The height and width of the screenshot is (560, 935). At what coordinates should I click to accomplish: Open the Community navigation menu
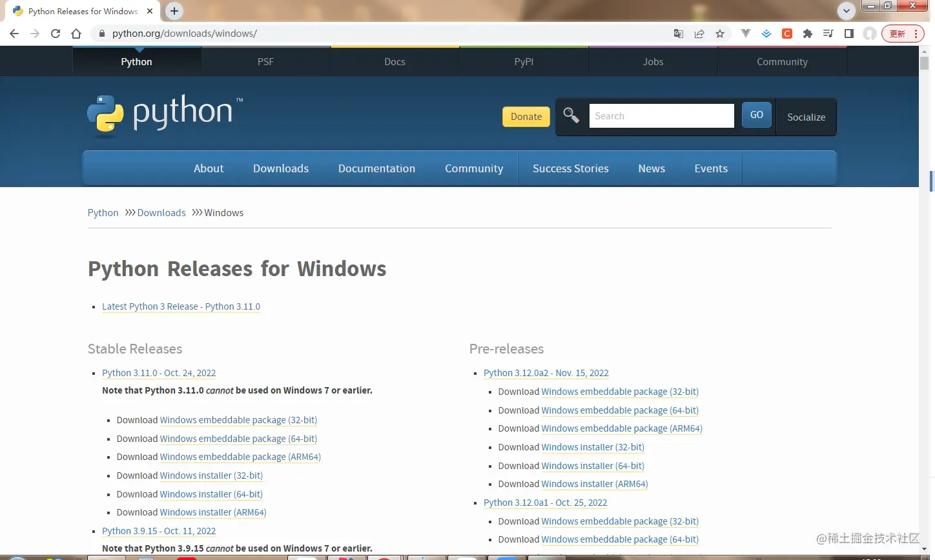point(474,168)
